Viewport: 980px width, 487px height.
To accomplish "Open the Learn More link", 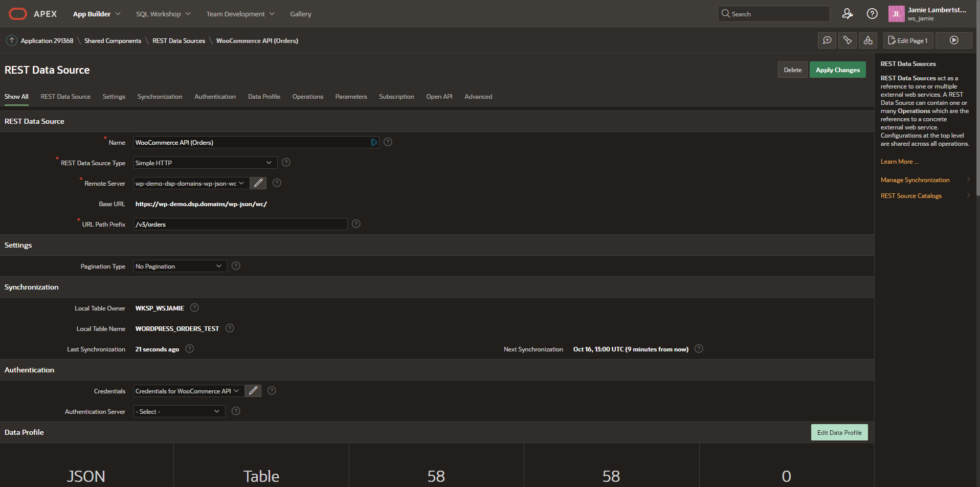I will [899, 161].
